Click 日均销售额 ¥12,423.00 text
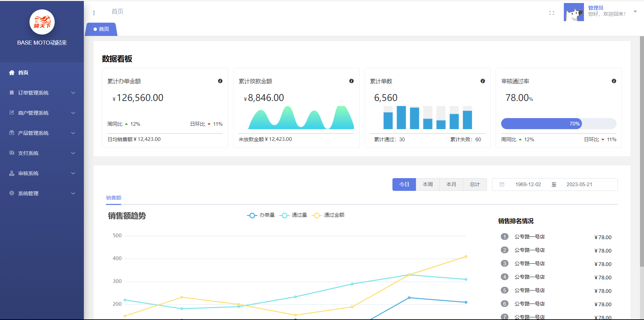The image size is (644, 320). 134,139
